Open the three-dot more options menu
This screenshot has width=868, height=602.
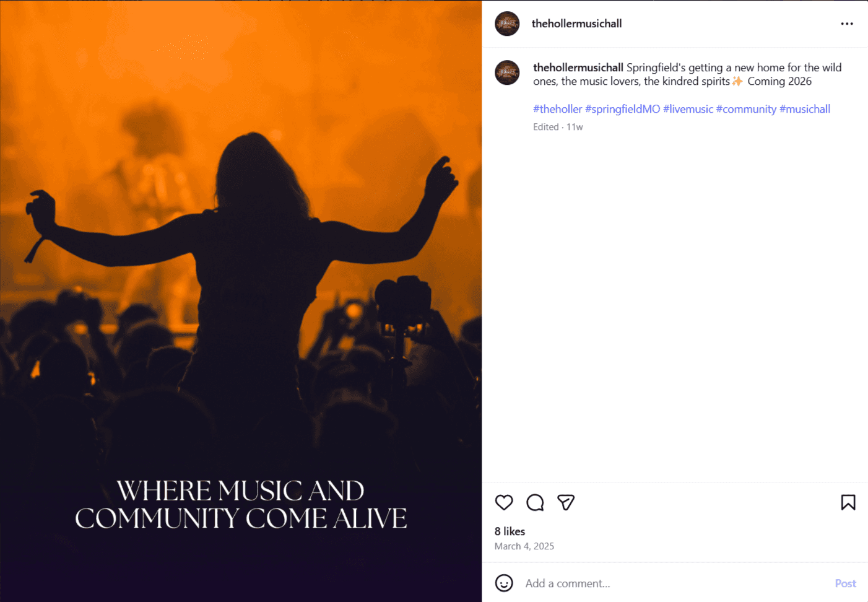[846, 24]
